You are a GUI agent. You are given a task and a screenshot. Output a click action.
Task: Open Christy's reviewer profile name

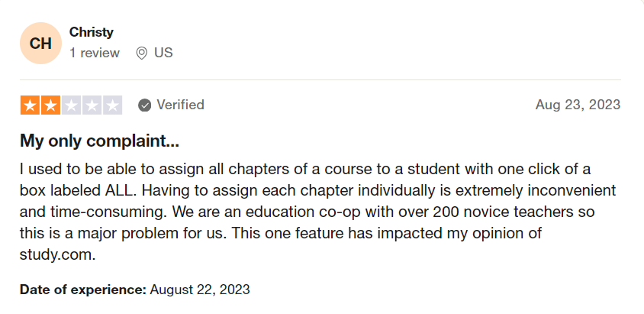coord(91,32)
